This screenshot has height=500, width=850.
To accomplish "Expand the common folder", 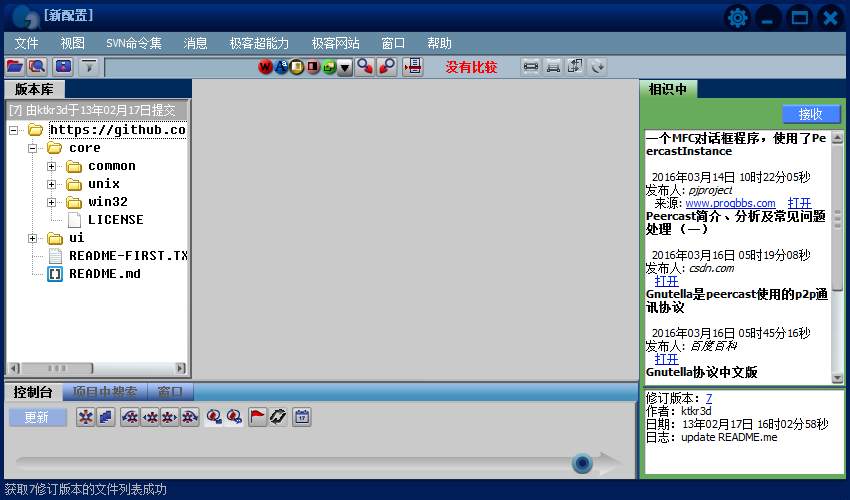I will (x=51, y=166).
